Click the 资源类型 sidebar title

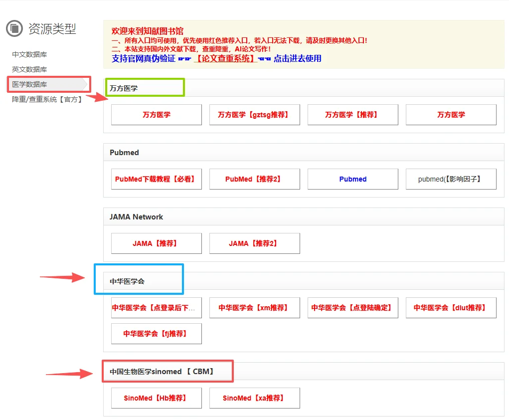52,28
